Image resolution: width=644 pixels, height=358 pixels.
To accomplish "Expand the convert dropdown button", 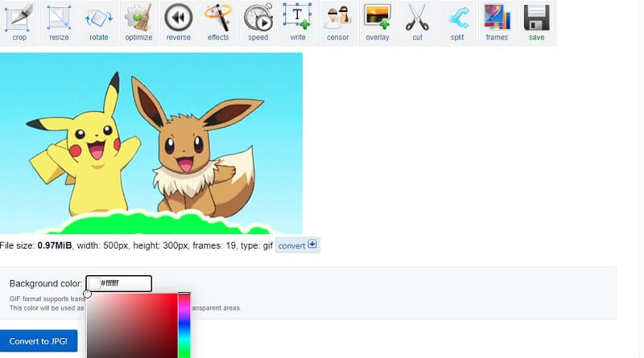I will (x=298, y=245).
